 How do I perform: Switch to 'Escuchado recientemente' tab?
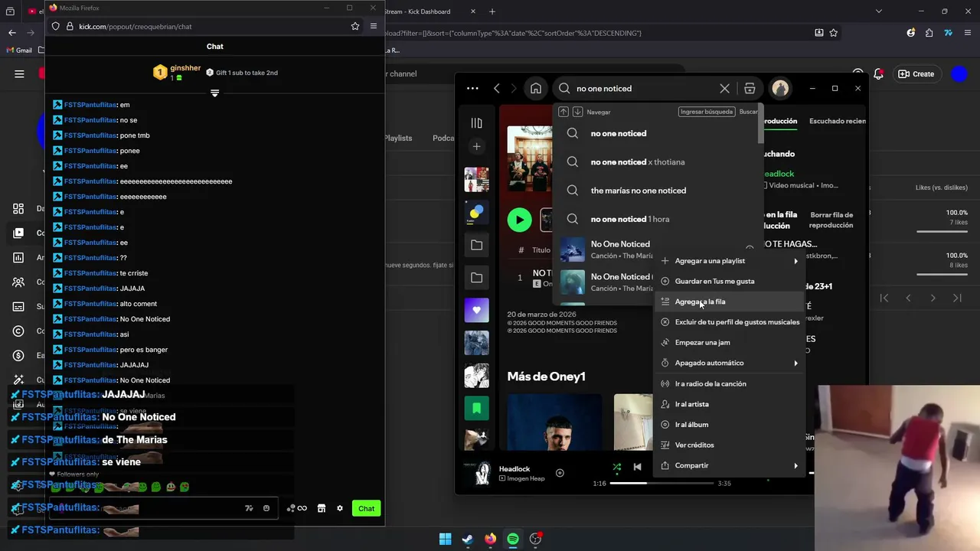click(838, 121)
